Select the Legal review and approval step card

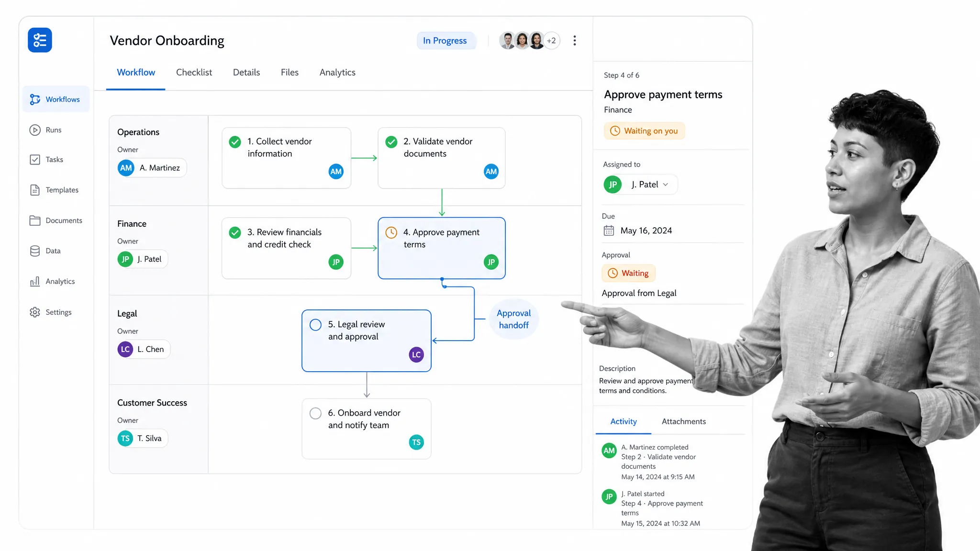tap(367, 341)
